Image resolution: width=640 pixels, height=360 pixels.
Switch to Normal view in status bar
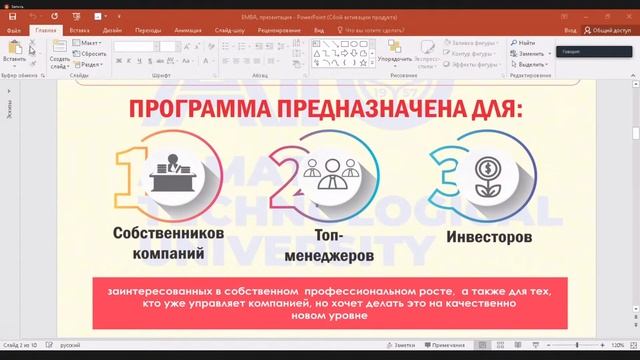tap(482, 345)
